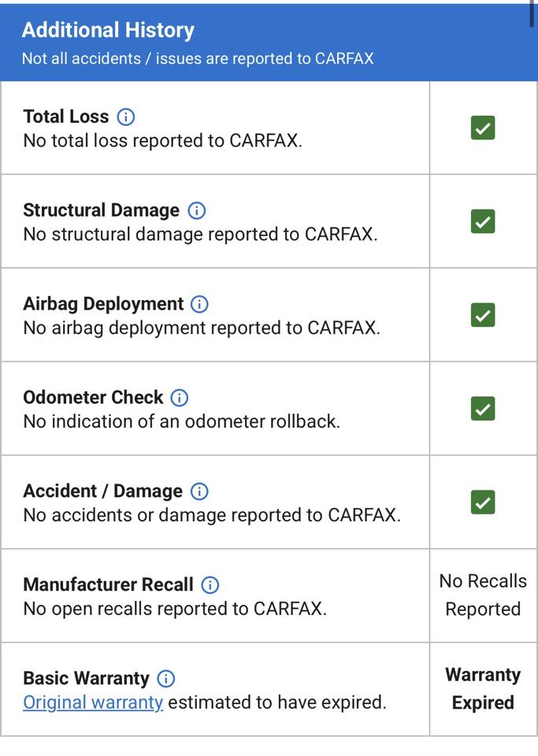The width and height of the screenshot is (538, 756).
Task: Show info for Odometer Check
Action: click(180, 397)
